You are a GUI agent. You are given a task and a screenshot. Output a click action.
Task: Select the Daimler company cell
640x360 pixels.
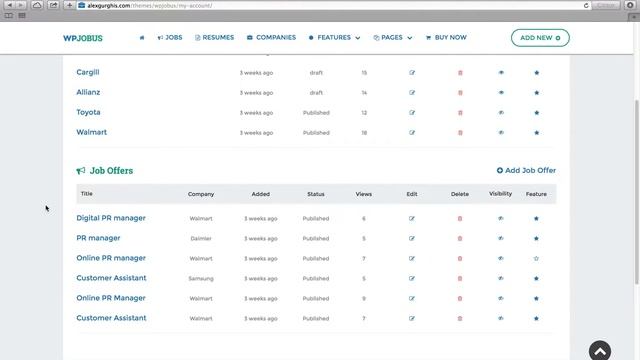tap(201, 238)
